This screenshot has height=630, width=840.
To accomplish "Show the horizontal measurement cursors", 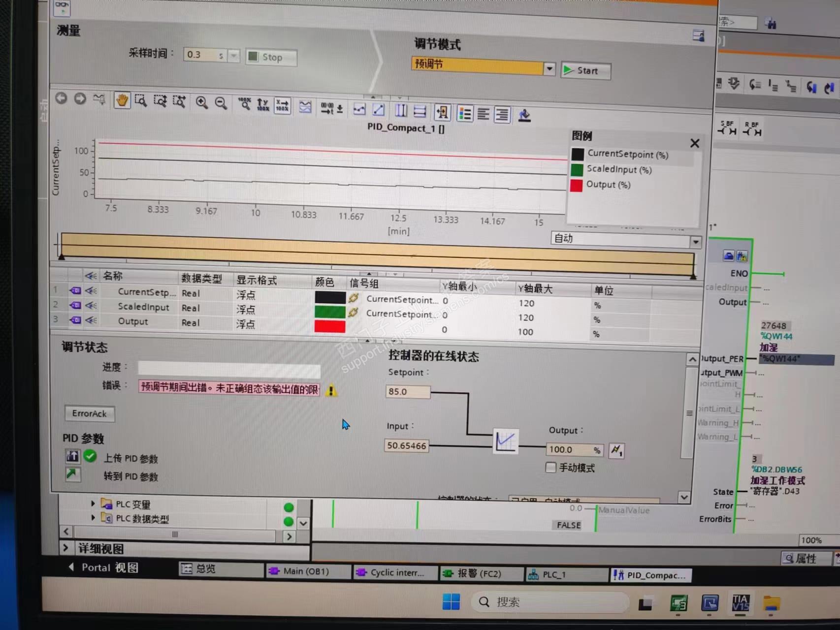I will pyautogui.click(x=420, y=112).
